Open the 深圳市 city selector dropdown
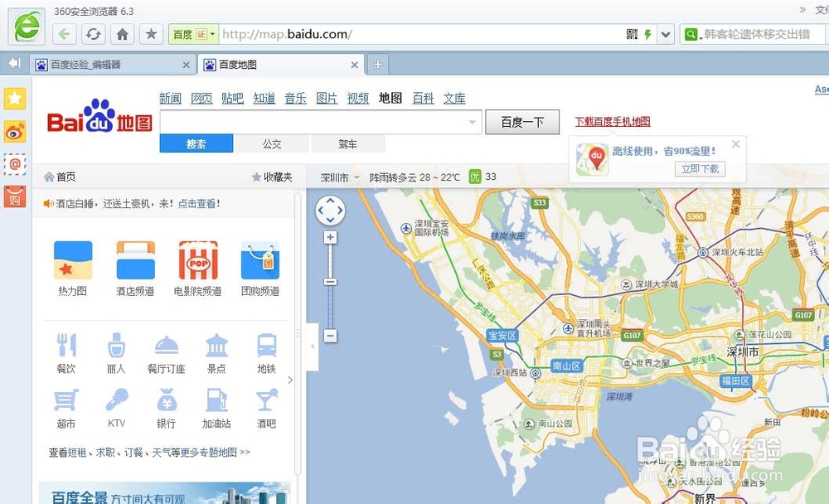Viewport: 829px width, 504px height. click(x=336, y=177)
